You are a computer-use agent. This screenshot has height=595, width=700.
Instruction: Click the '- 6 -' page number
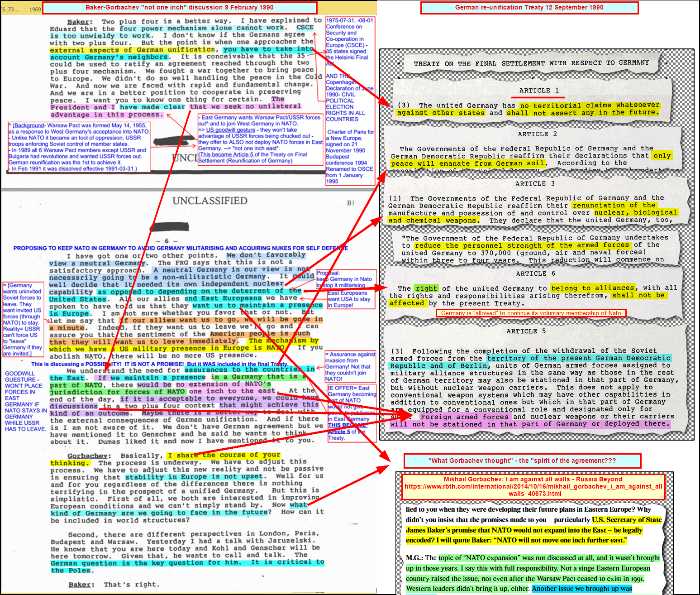coord(167,241)
